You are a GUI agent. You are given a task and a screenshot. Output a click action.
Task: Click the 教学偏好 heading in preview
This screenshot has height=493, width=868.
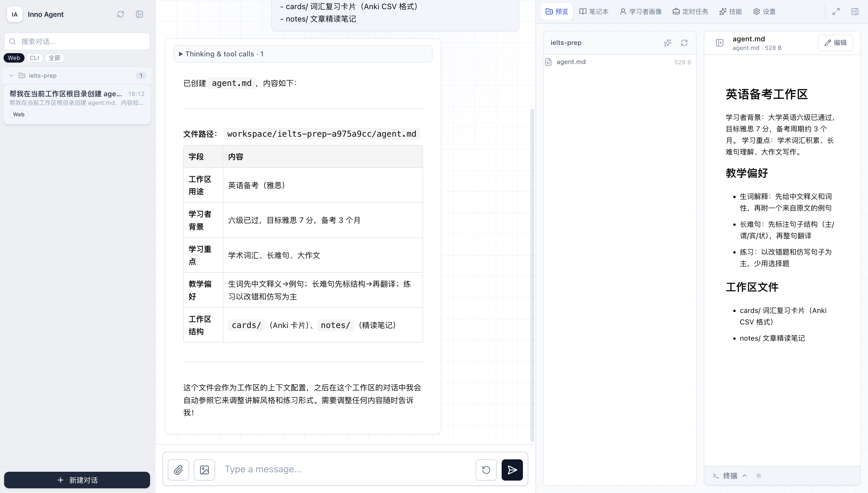click(x=747, y=173)
